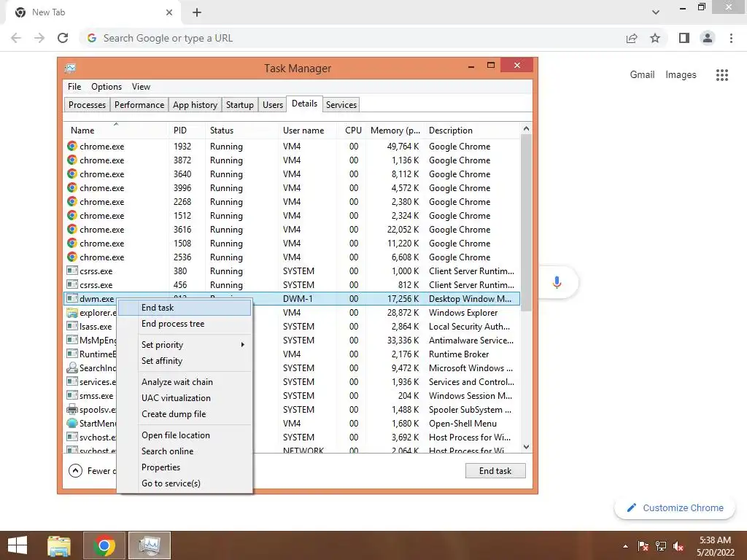Select Create dump file
The width and height of the screenshot is (747, 560).
coord(185,414)
